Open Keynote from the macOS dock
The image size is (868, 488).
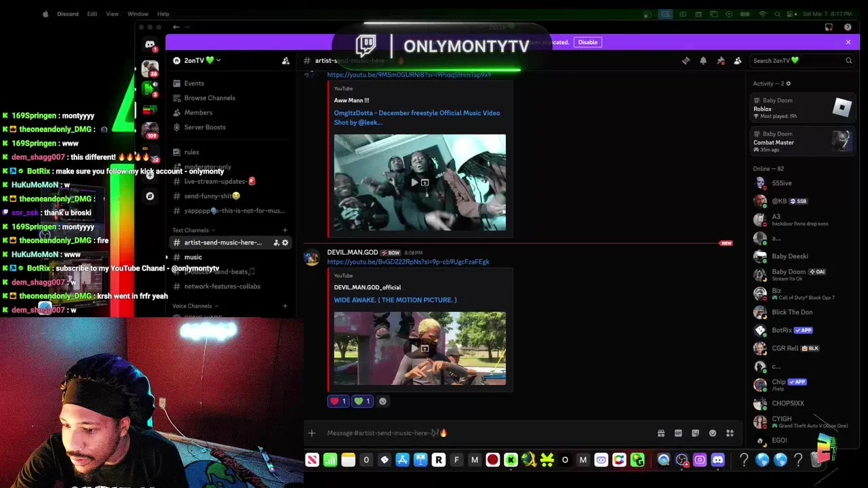tap(420, 460)
